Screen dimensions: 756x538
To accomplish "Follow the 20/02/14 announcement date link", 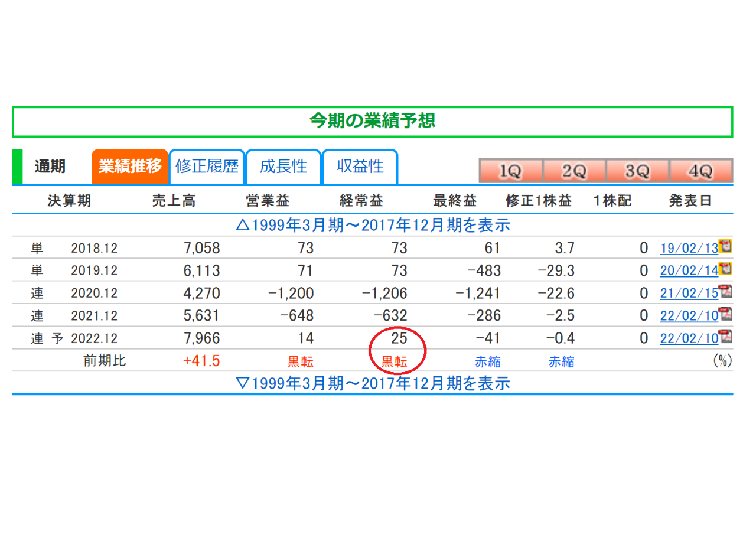I will (689, 270).
